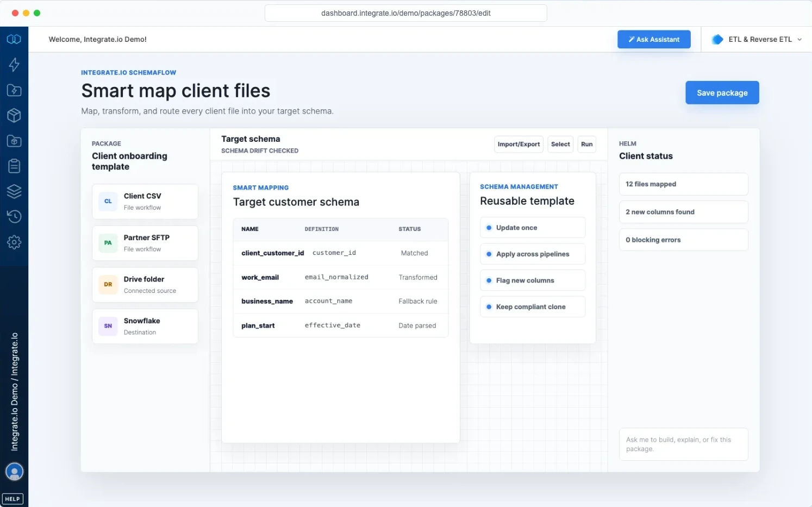
Task: Click the 'Integrate.io Demo / Integrate.io' sidebar label
Action: coord(15,392)
